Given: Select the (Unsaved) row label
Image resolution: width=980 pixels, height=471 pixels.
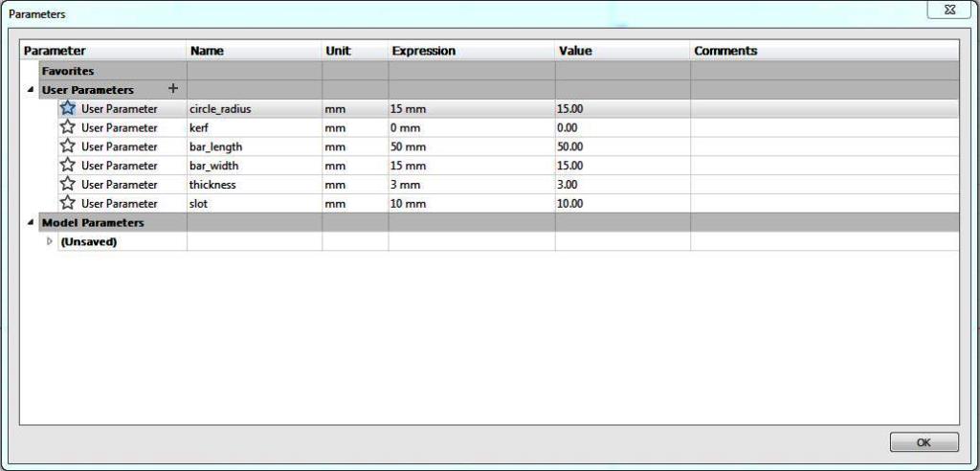Looking at the screenshot, I should 89,241.
